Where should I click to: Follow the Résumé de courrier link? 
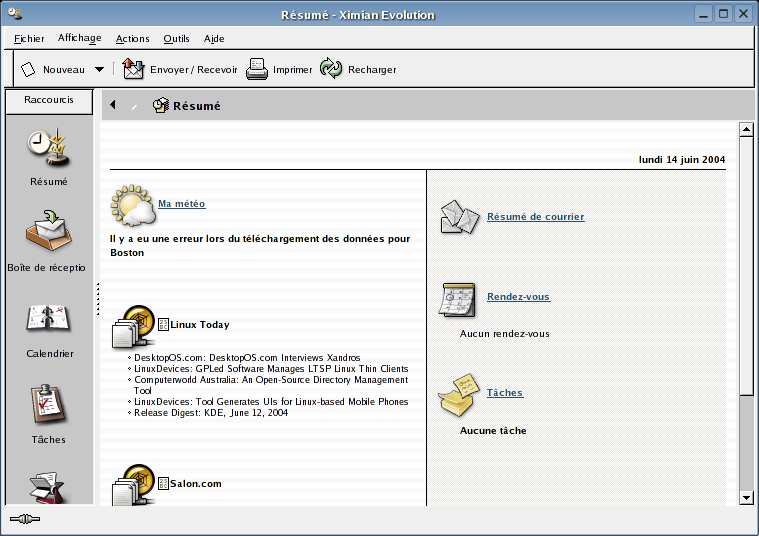tap(535, 217)
